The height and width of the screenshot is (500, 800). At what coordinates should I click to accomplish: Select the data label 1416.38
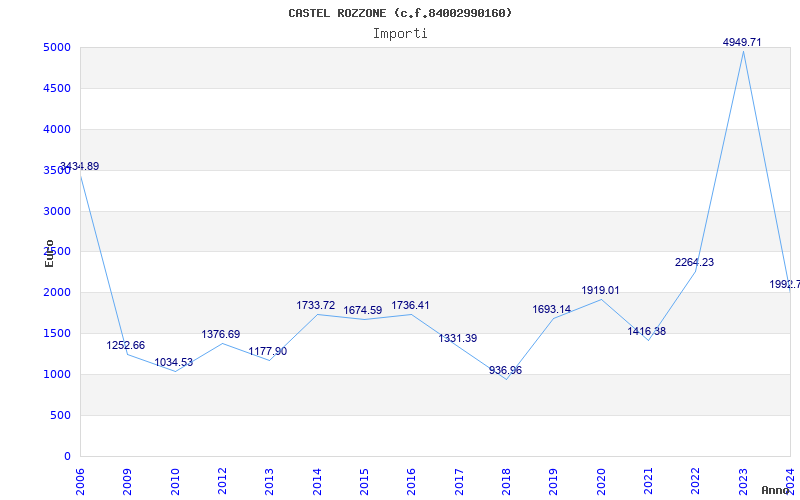tap(646, 332)
